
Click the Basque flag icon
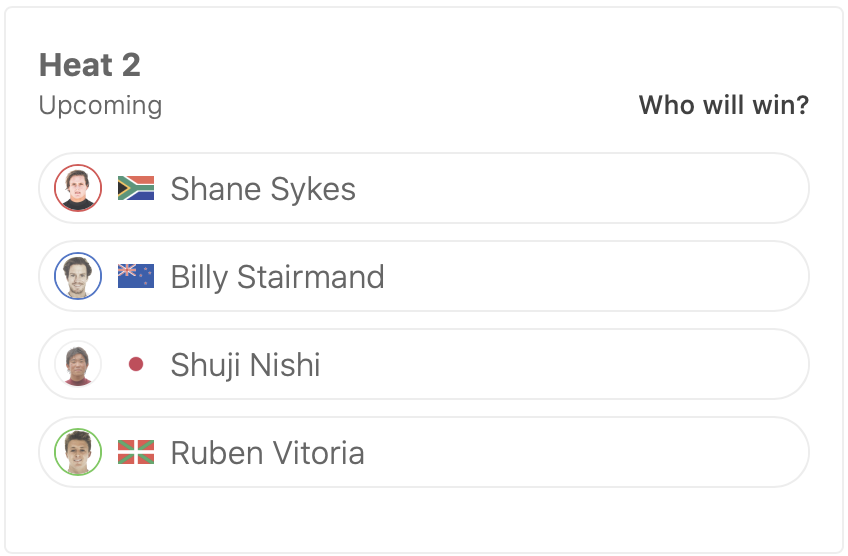tap(136, 452)
